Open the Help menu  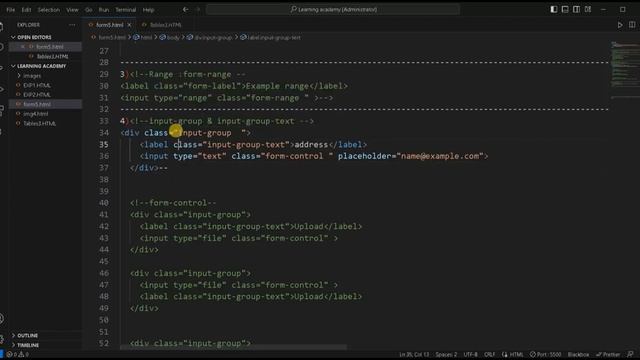pyautogui.click(x=149, y=9)
